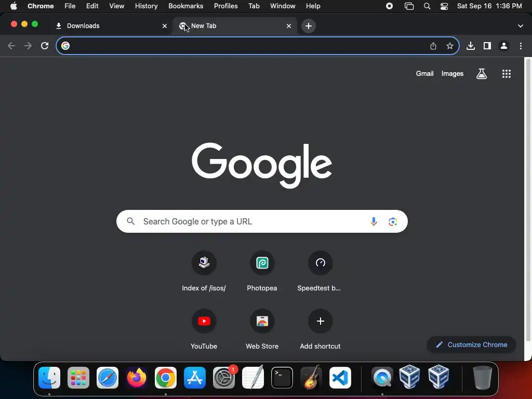Search by image with Google Lens
532x399 pixels.
click(393, 221)
